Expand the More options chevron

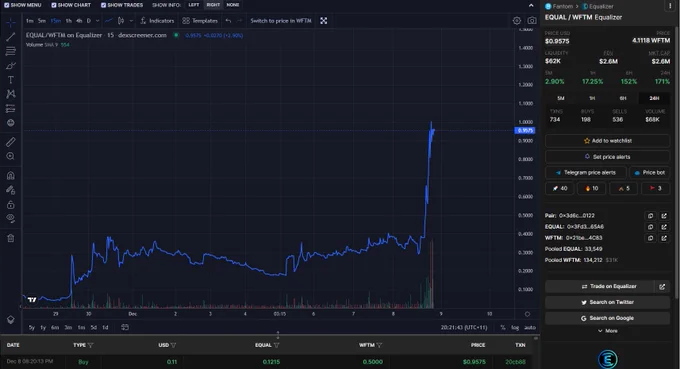pyautogui.click(x=607, y=331)
